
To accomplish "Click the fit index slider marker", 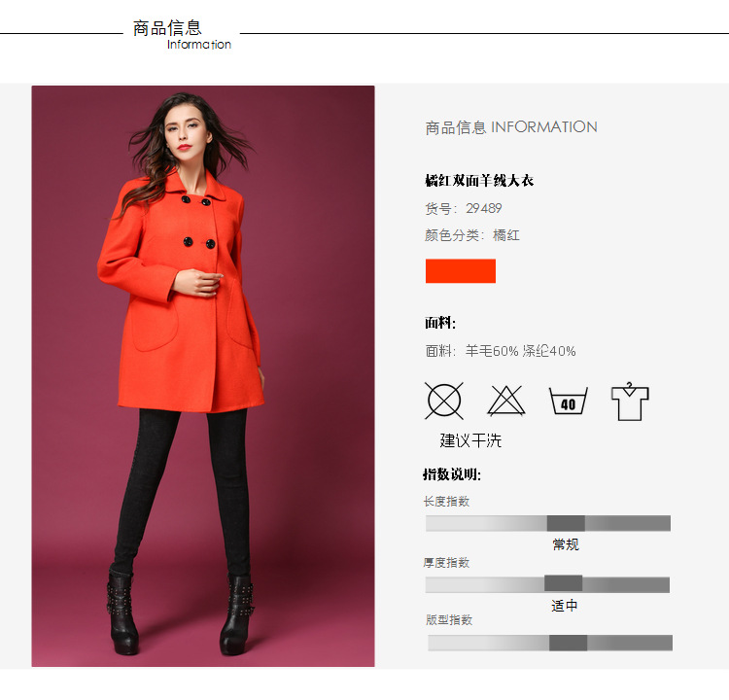I will pos(568,643).
